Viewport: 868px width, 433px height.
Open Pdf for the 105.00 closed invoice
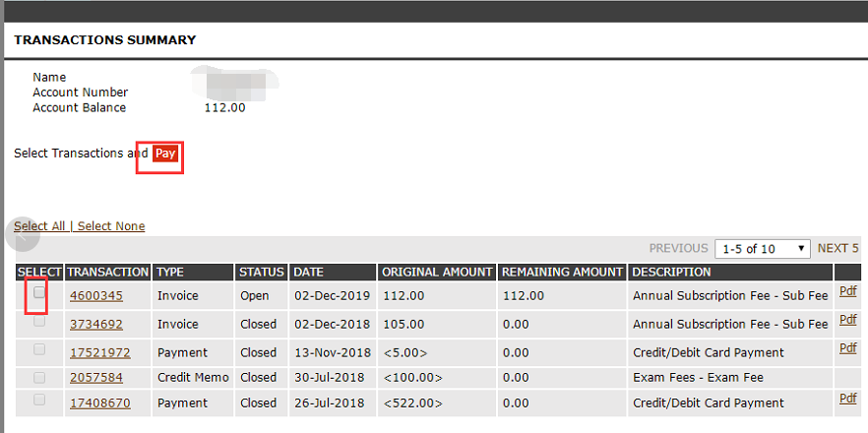pos(848,320)
